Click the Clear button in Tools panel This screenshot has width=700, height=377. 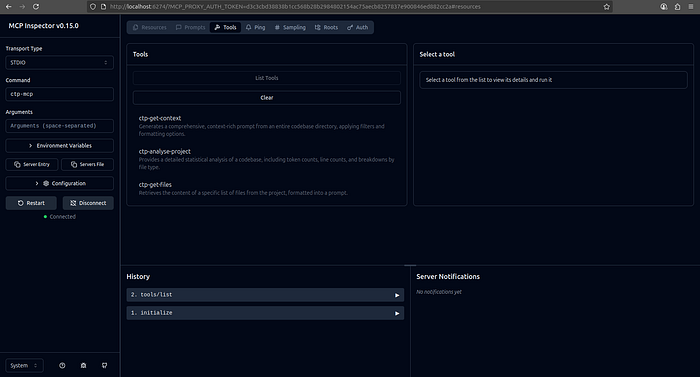click(267, 98)
